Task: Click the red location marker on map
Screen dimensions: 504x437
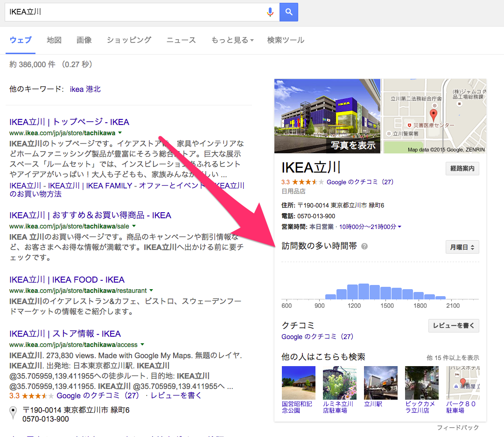Action: pyautogui.click(x=433, y=115)
